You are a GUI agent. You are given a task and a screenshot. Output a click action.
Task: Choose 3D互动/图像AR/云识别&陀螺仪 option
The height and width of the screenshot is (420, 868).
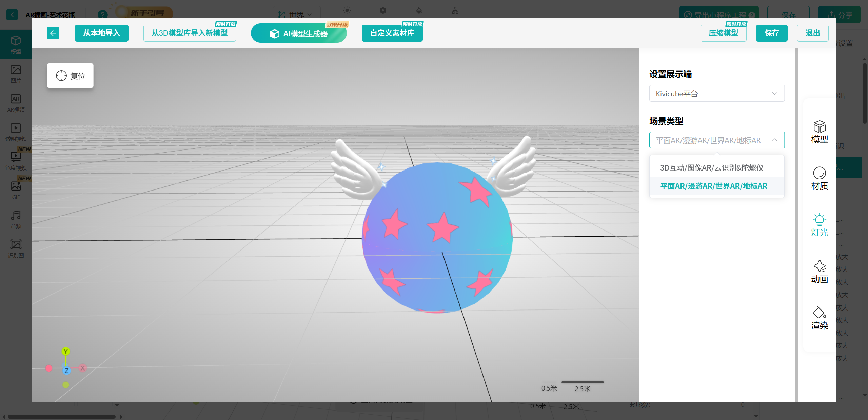pos(712,168)
